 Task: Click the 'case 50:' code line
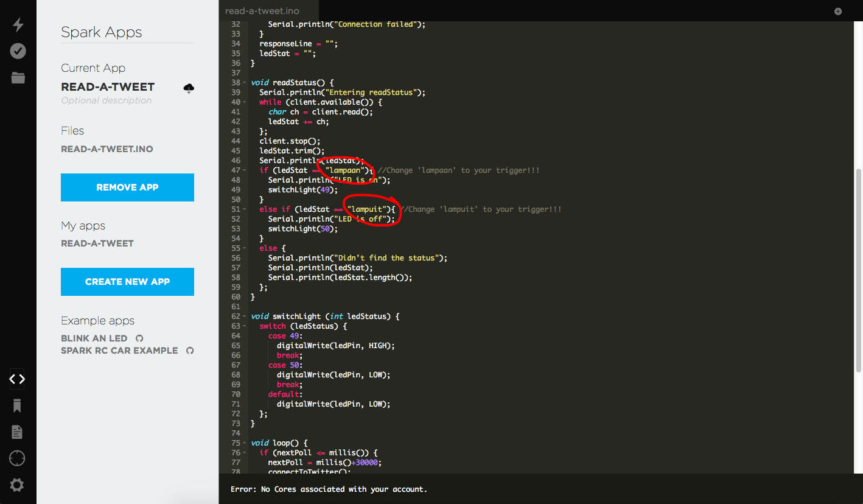tap(285, 365)
